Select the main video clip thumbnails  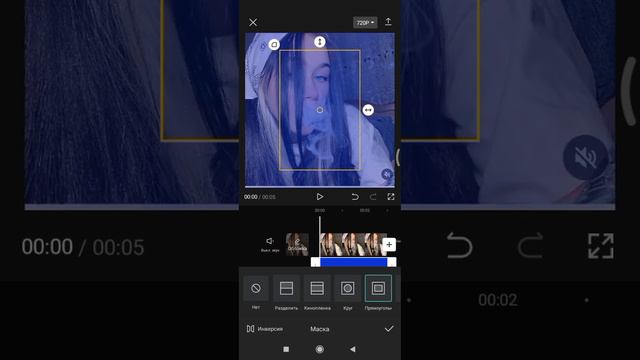(x=353, y=244)
